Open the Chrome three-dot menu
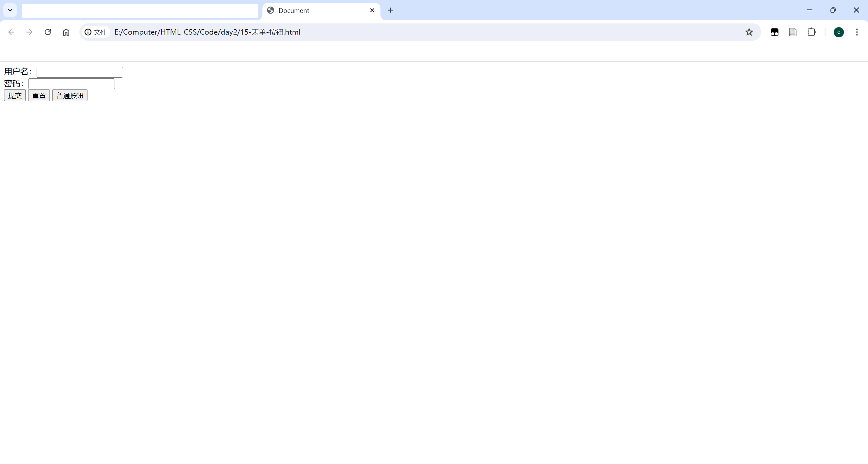Screen dimensions: 868x464 [x=857, y=32]
